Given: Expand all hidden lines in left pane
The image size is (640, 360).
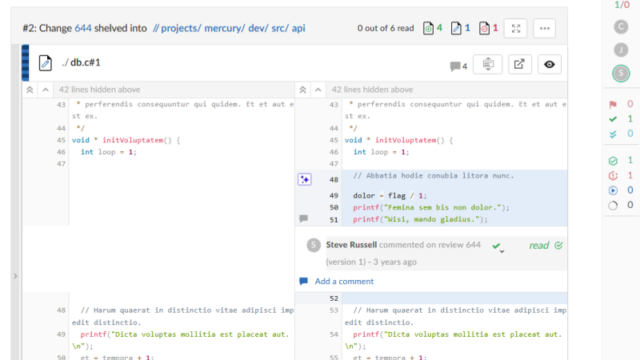Looking at the screenshot, I should (x=30, y=90).
